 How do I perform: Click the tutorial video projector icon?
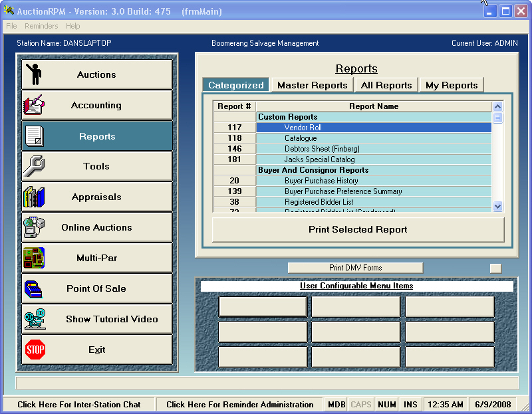[x=35, y=319]
